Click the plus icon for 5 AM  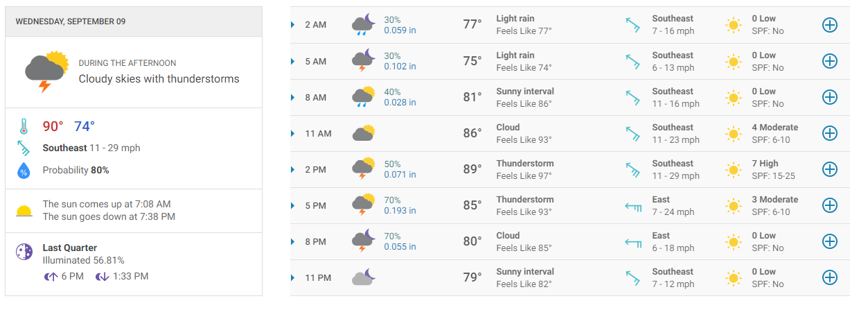click(829, 61)
